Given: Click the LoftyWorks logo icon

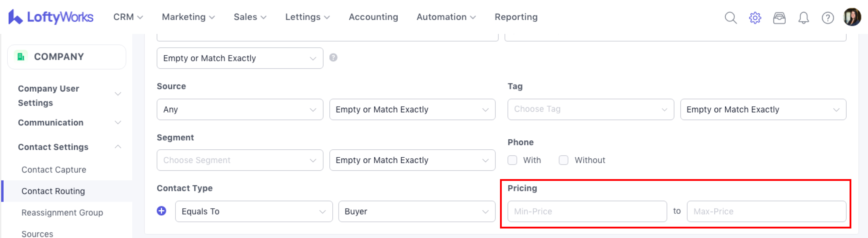Looking at the screenshot, I should (x=15, y=17).
